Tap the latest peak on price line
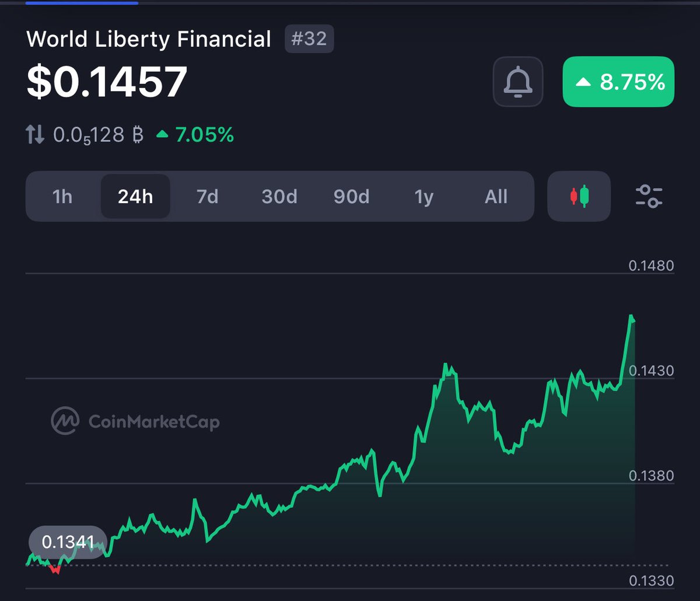 coord(631,317)
